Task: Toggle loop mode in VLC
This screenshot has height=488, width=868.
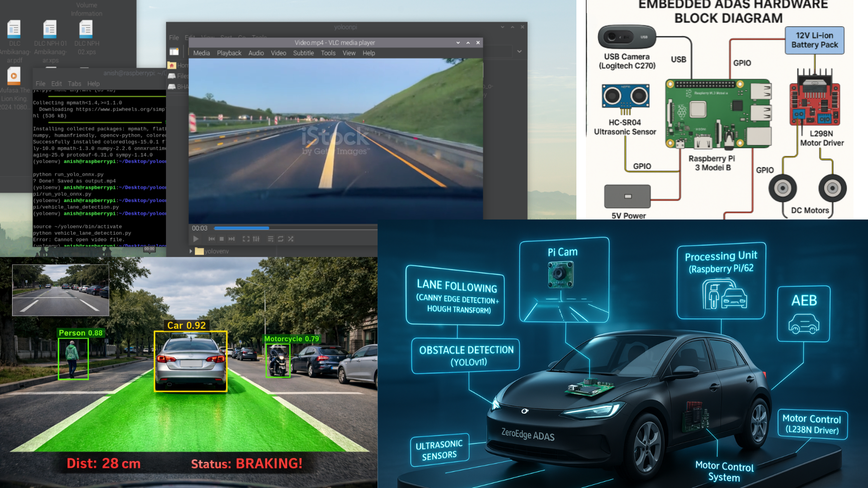Action: tap(281, 239)
